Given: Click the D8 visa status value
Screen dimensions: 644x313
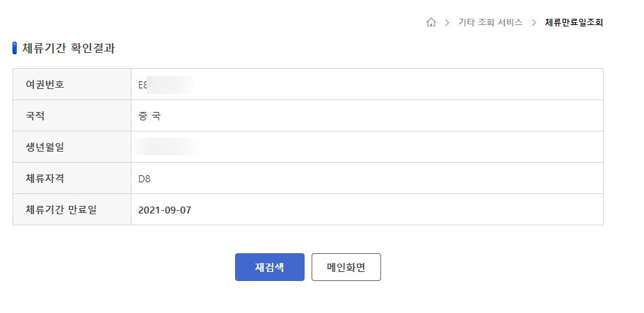Looking at the screenshot, I should pos(144,179).
